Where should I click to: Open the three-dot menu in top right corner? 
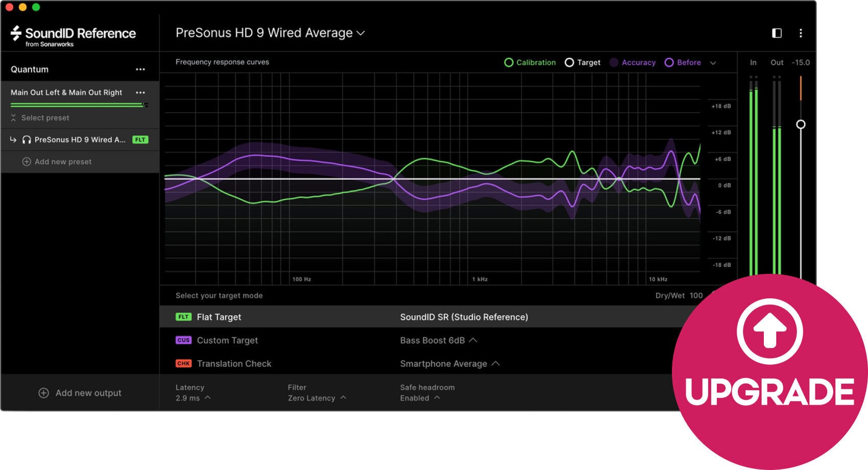[801, 33]
